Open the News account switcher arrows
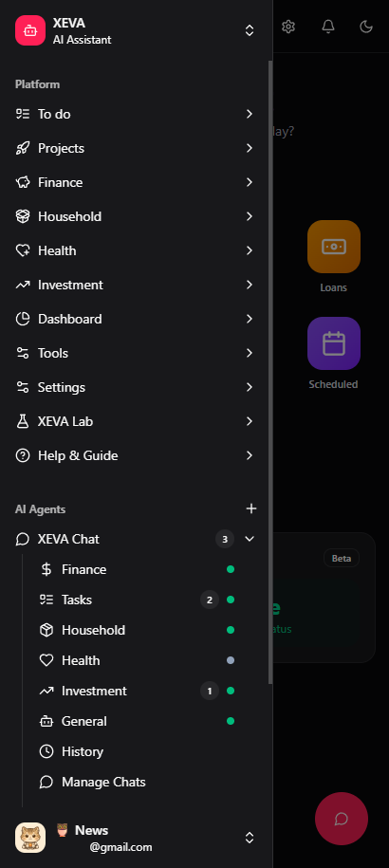The width and height of the screenshot is (389, 868). point(250,837)
